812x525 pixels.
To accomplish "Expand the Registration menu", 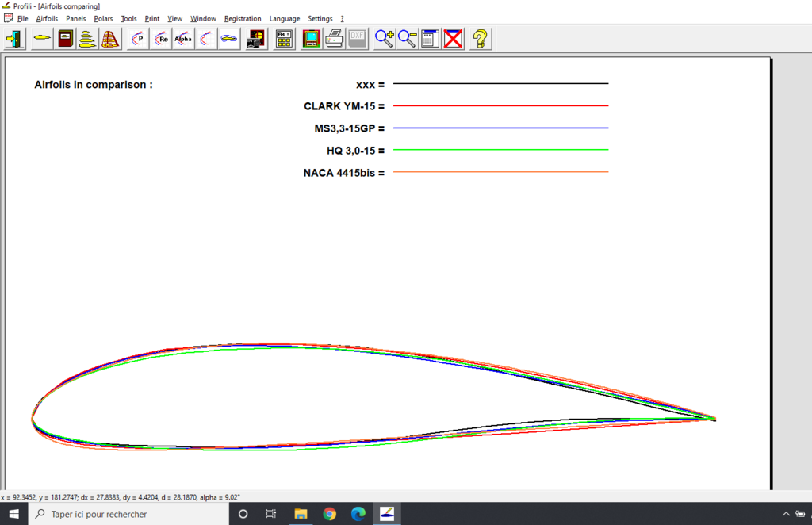I will (x=242, y=18).
